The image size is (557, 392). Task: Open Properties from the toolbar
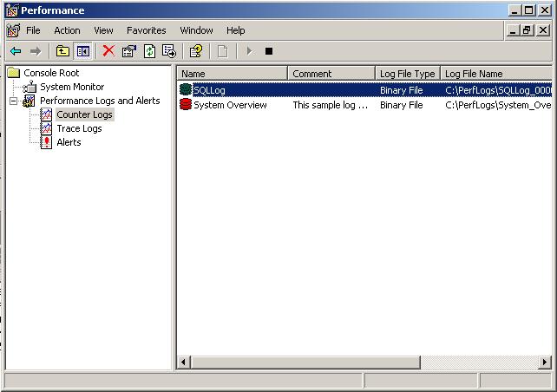pyautogui.click(x=129, y=51)
